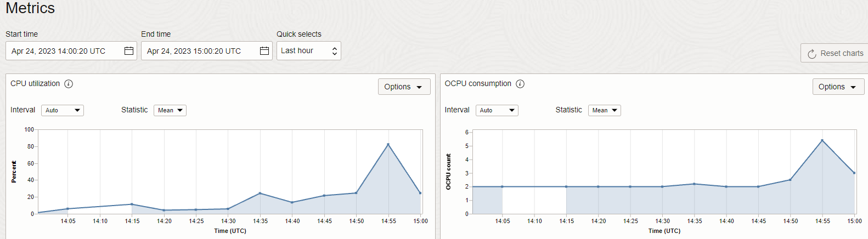Click the CPU utilization peak point at 14:55
Image resolution: width=868 pixels, height=239 pixels.
click(x=388, y=145)
